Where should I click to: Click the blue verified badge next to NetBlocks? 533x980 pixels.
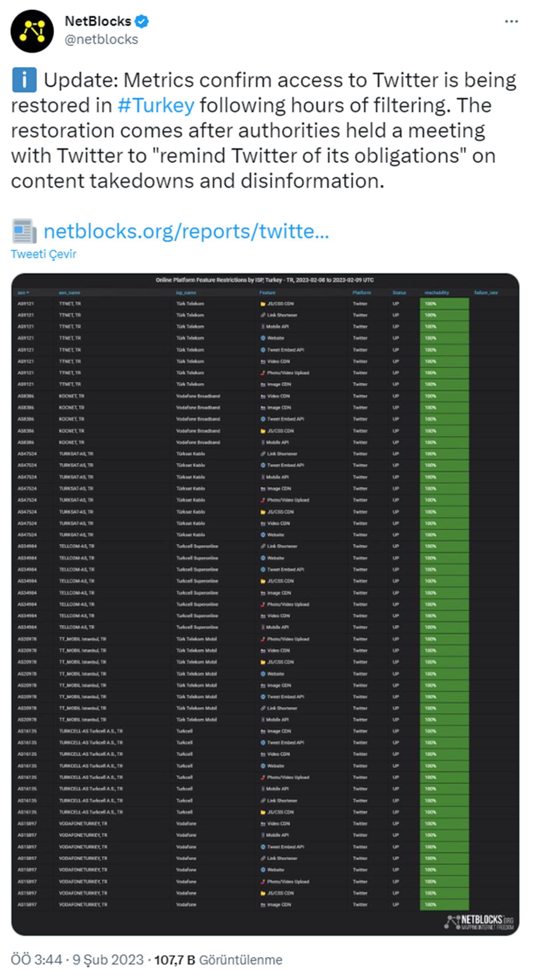click(142, 21)
